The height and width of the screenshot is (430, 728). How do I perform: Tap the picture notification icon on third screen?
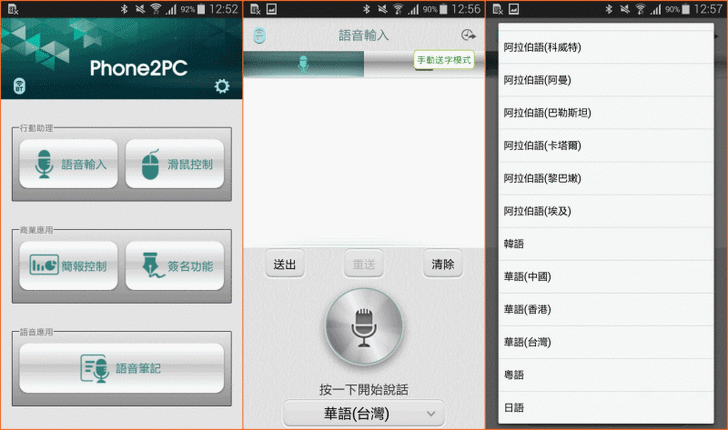514,9
